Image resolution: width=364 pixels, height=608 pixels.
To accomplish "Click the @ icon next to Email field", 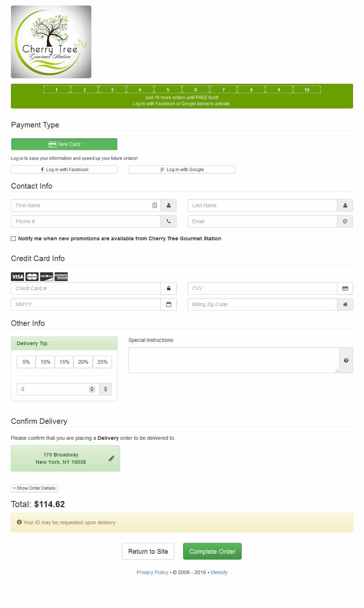I will [345, 221].
